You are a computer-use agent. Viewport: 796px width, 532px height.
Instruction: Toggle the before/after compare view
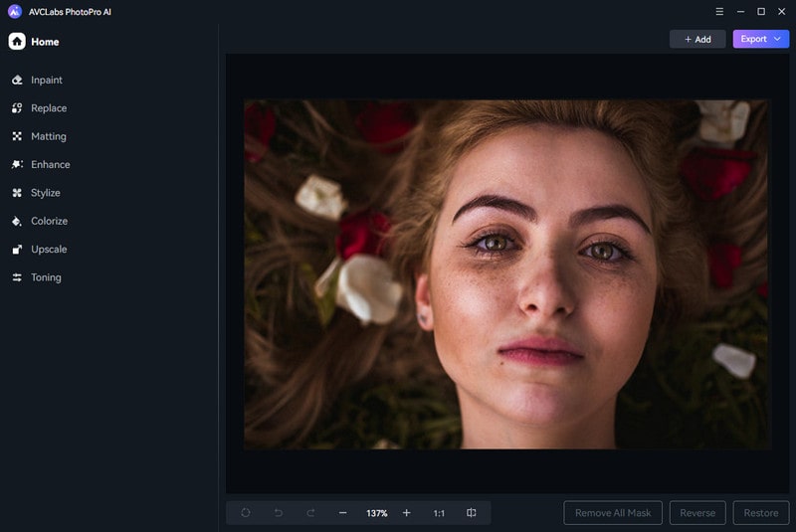point(472,513)
